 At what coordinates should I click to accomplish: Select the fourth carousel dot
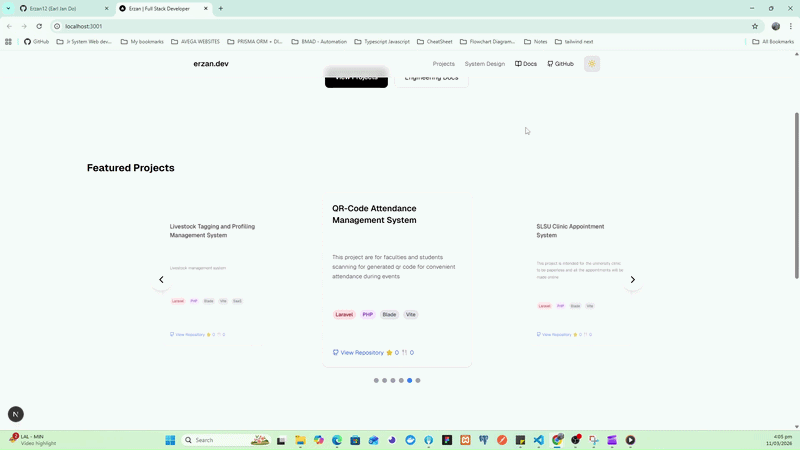(401, 381)
